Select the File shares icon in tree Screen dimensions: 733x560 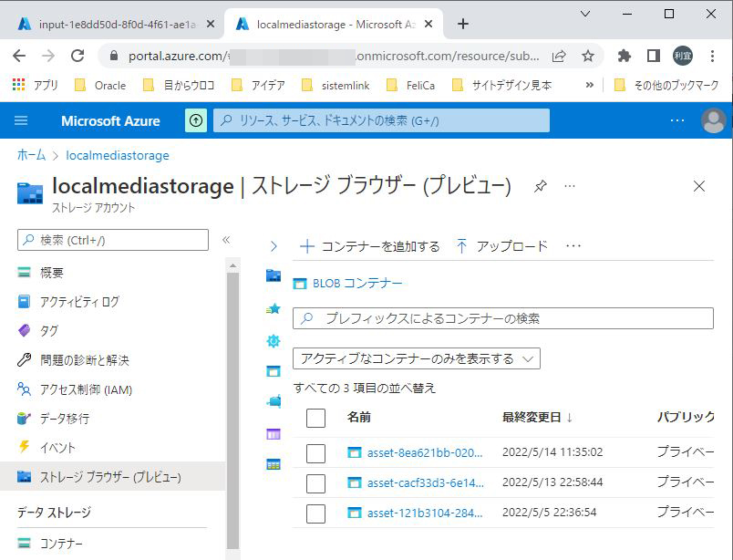(x=274, y=401)
